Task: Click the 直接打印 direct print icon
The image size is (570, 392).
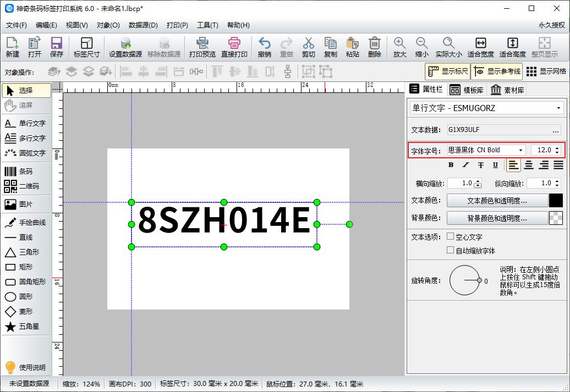Action: coord(234,47)
